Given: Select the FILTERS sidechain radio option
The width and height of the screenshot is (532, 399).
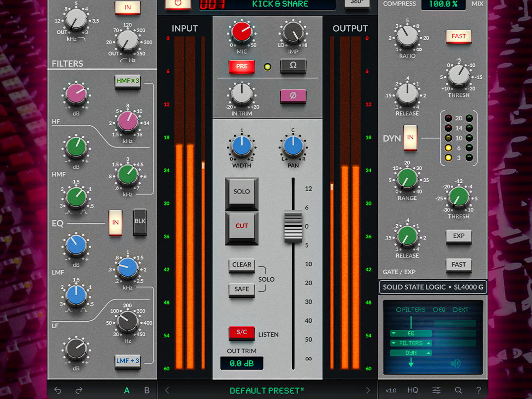Looking at the screenshot, I should tap(411, 309).
